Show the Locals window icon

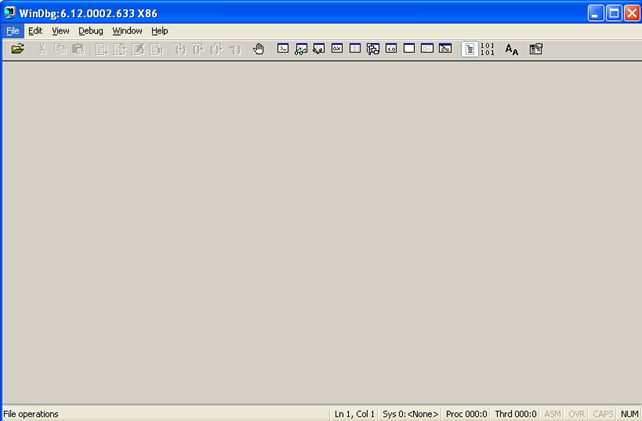click(x=319, y=48)
